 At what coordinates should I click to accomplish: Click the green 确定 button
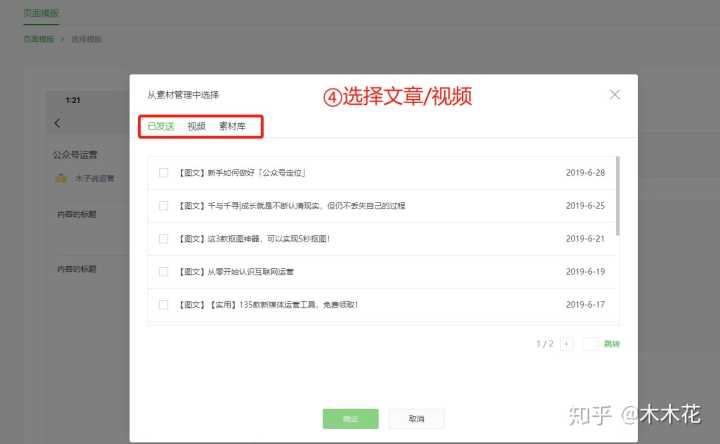coord(350,418)
